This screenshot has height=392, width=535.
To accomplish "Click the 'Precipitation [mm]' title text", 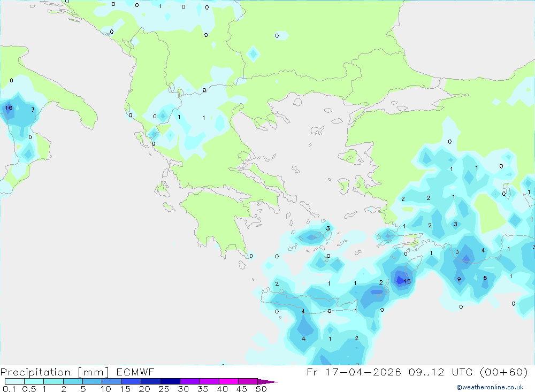I will click(x=55, y=372).
